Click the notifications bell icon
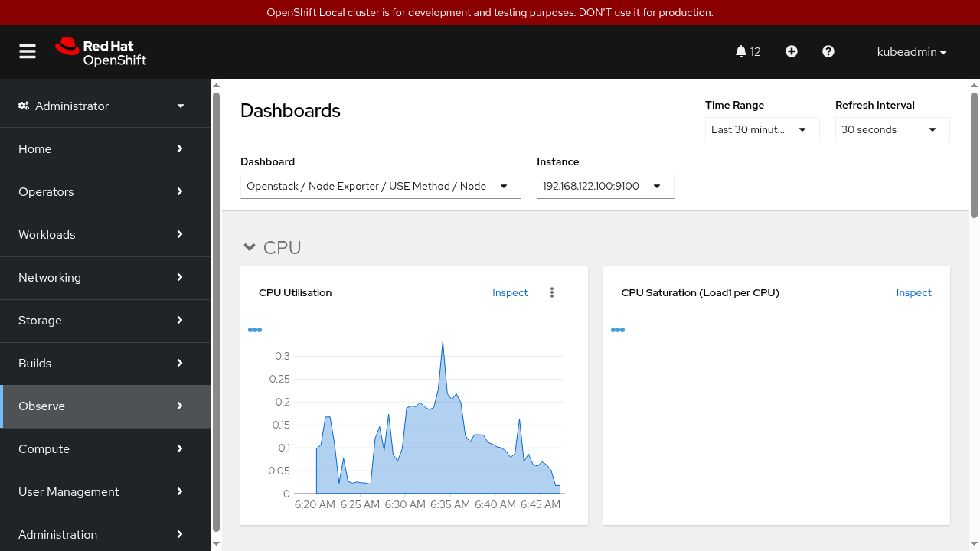Screen dimensions: 980x551 [x=741, y=51]
